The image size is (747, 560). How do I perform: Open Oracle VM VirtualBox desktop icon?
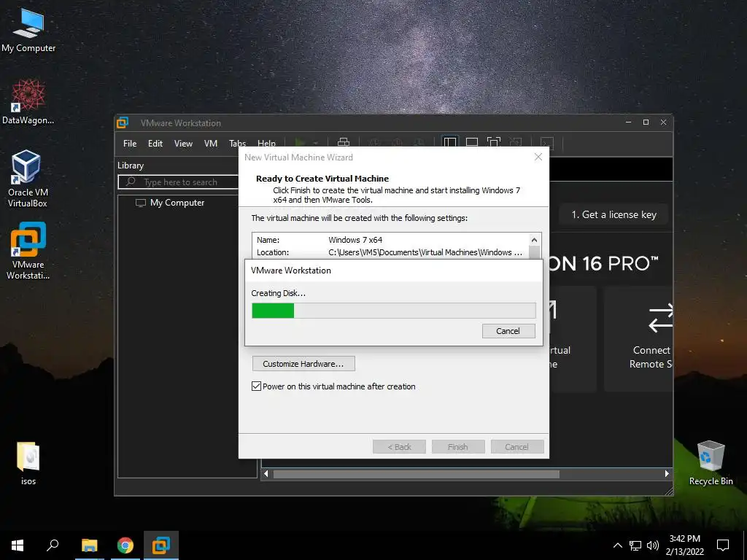point(27,179)
